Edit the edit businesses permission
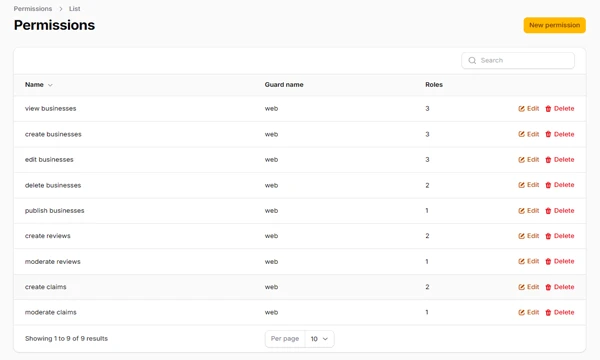600x360 pixels. 528,160
